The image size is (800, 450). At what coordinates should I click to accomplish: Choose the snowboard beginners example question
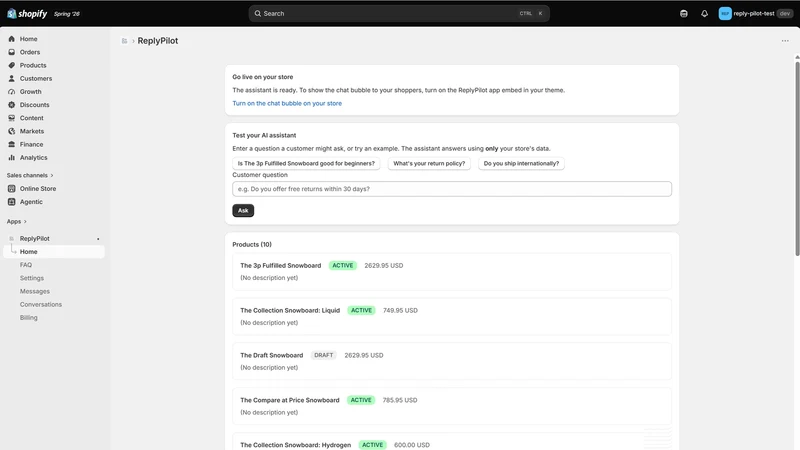(306, 163)
